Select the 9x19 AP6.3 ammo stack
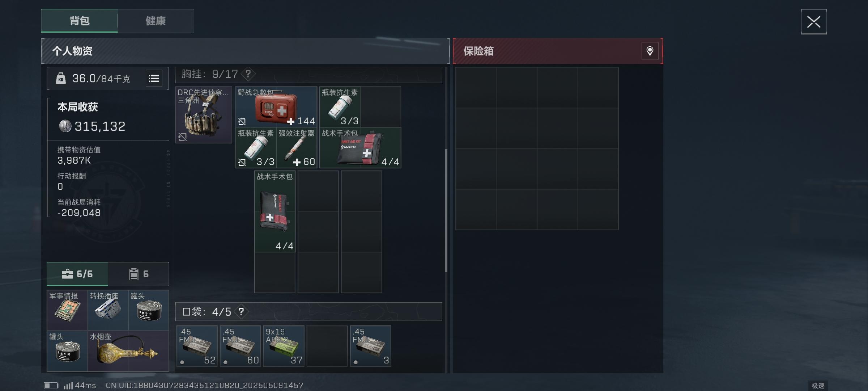868x391 pixels. 284,346
